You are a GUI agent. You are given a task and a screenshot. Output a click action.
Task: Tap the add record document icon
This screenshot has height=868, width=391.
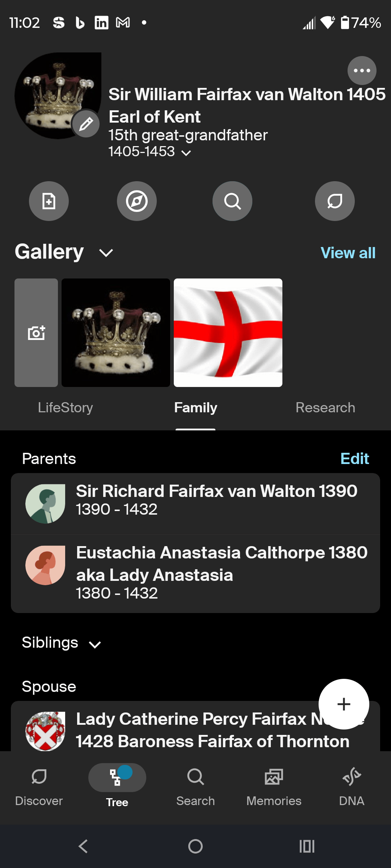click(49, 201)
